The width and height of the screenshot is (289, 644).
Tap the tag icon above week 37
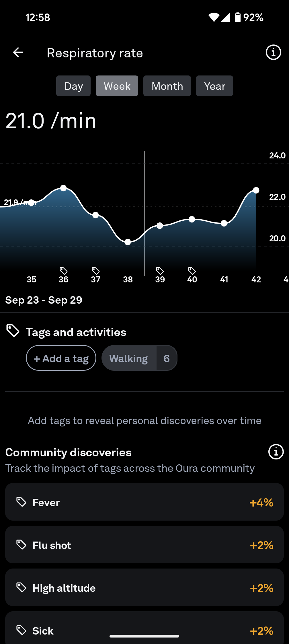(95, 271)
